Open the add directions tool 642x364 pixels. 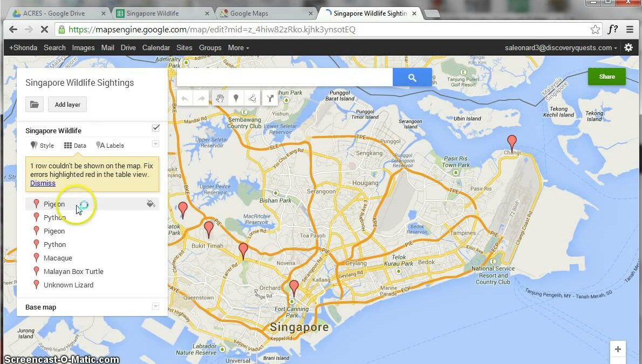point(270,98)
